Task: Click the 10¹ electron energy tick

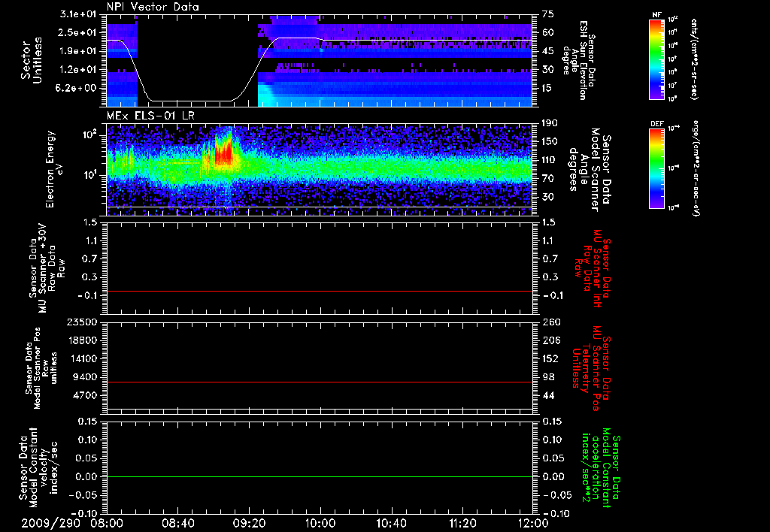Action: click(91, 175)
